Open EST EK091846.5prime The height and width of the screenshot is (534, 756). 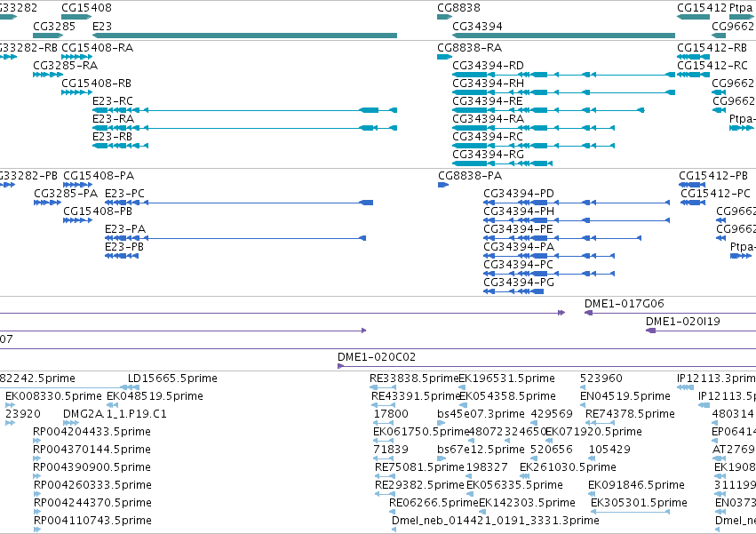click(636, 485)
